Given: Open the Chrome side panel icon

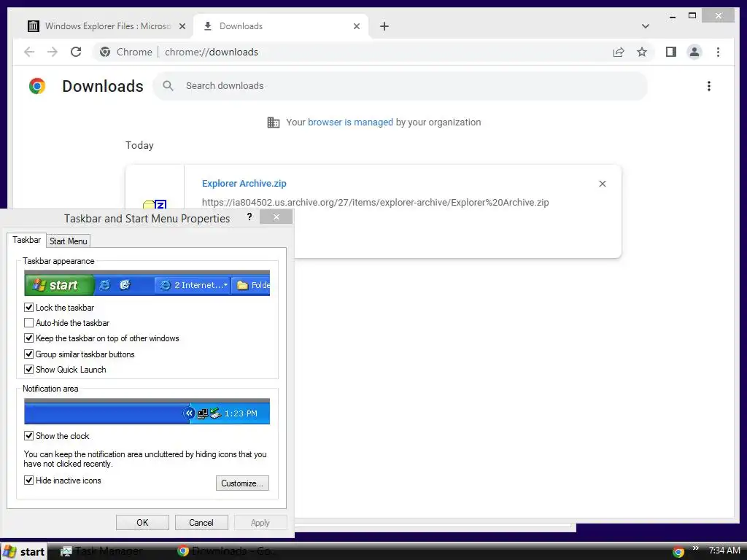Looking at the screenshot, I should [671, 52].
